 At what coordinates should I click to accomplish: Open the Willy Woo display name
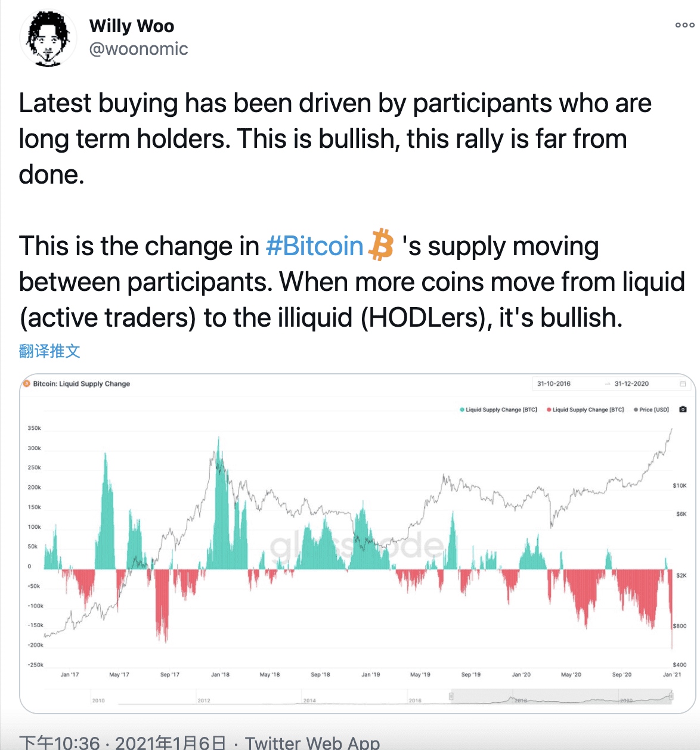click(132, 26)
